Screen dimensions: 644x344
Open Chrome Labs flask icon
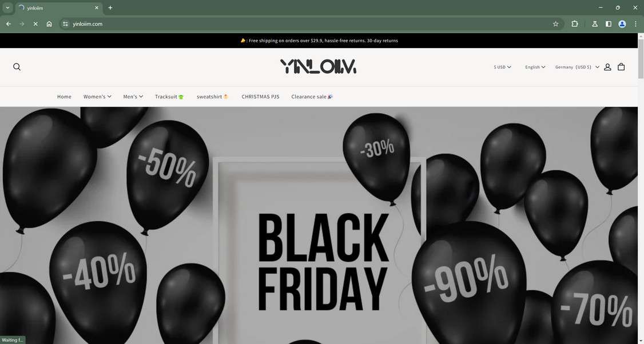[594, 24]
